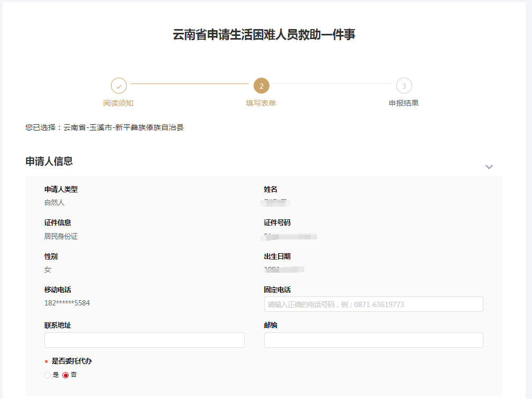
Task: Click the 固定电话 input field
Action: 373,304
